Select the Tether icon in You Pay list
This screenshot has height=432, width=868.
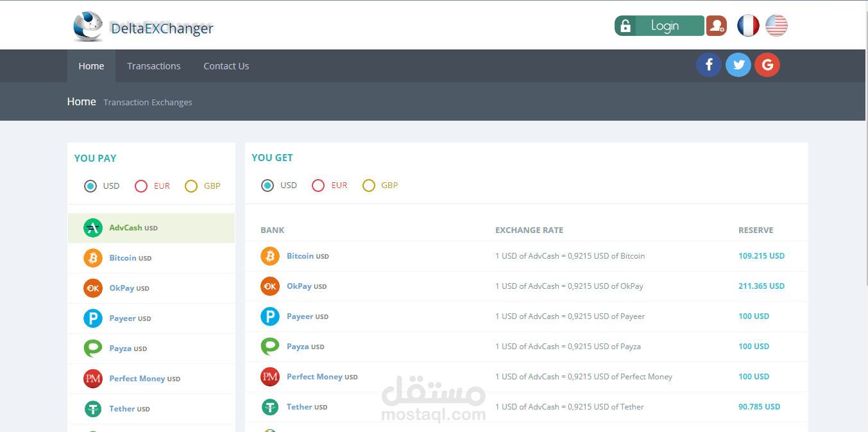(x=92, y=408)
